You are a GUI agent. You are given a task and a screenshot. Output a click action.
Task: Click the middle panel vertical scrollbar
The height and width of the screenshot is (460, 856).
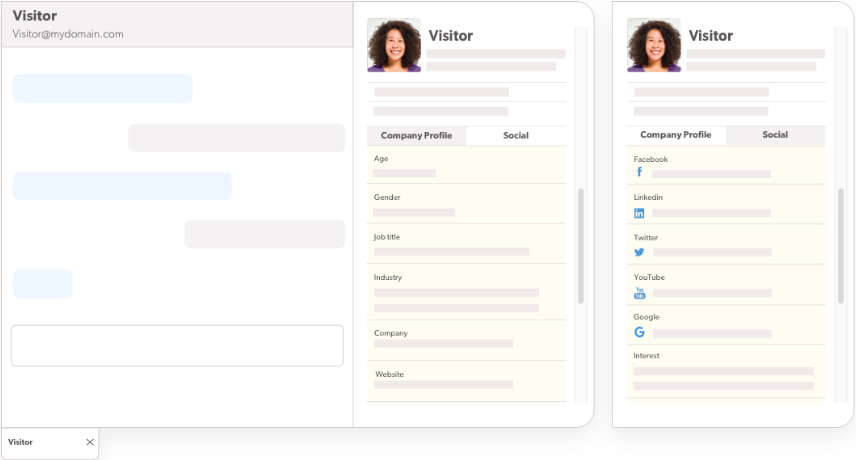581,246
